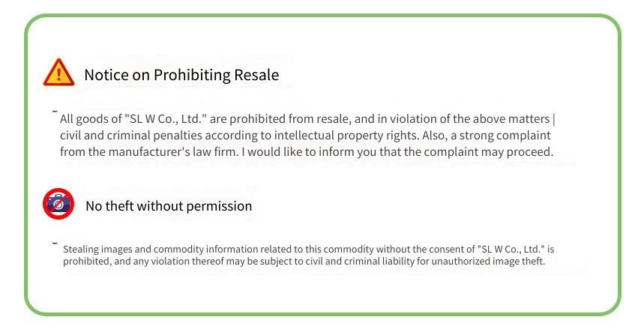The width and height of the screenshot is (644, 332).
Task: Click the word 'Resale' in the heading
Action: [x=256, y=75]
